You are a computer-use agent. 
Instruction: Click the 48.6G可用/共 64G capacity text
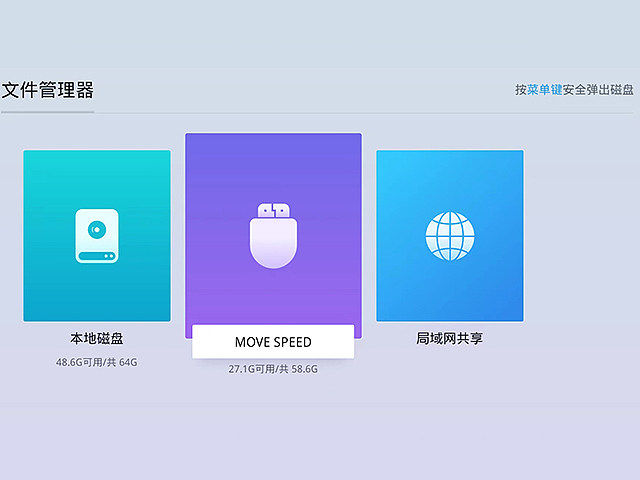coord(96,361)
